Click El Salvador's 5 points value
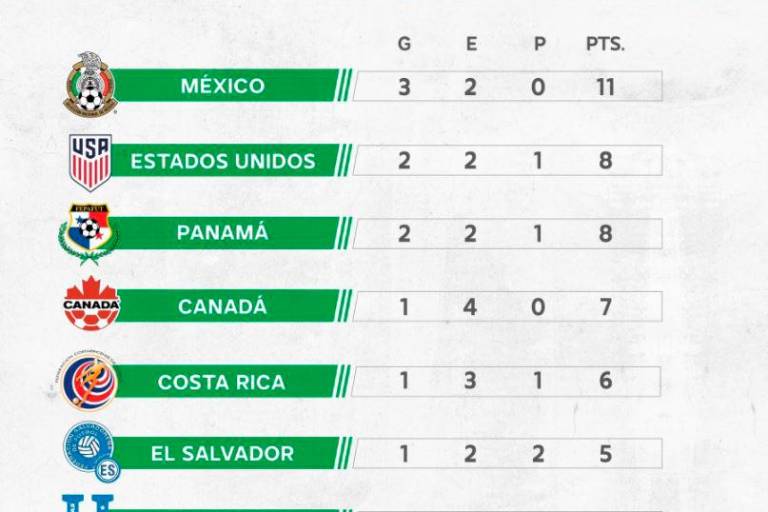The image size is (768, 512). tap(605, 454)
